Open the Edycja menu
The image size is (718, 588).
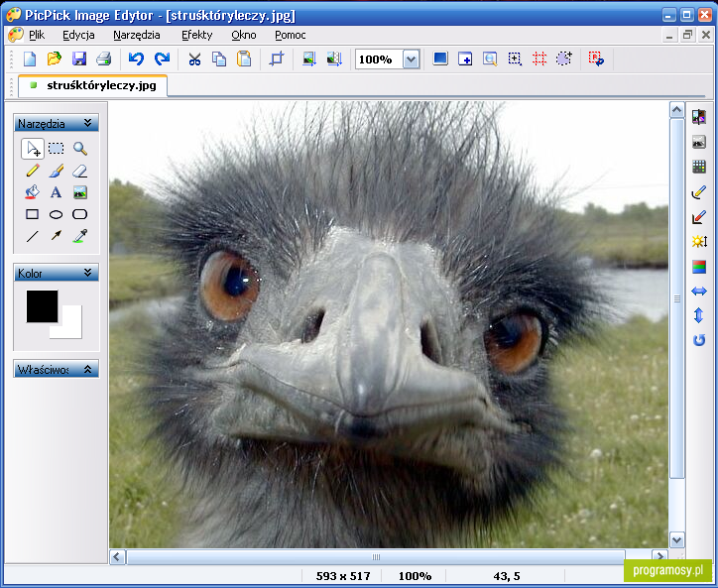(78, 36)
